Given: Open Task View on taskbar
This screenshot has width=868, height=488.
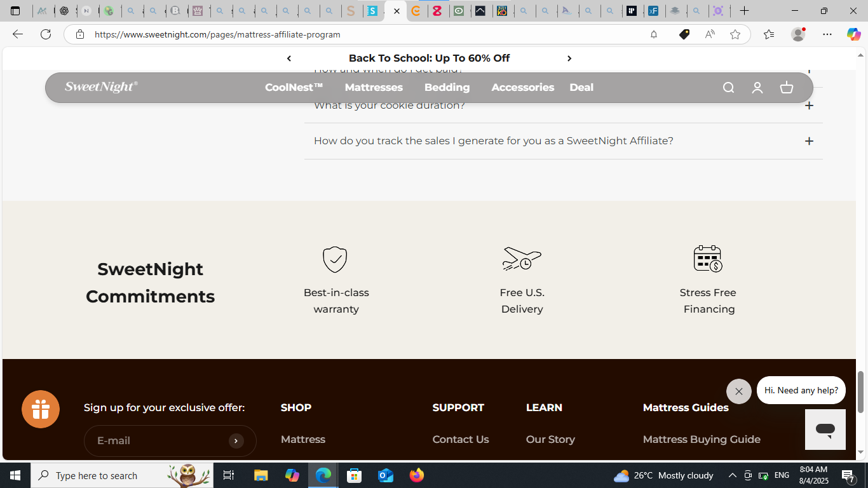Looking at the screenshot, I should pyautogui.click(x=229, y=475).
